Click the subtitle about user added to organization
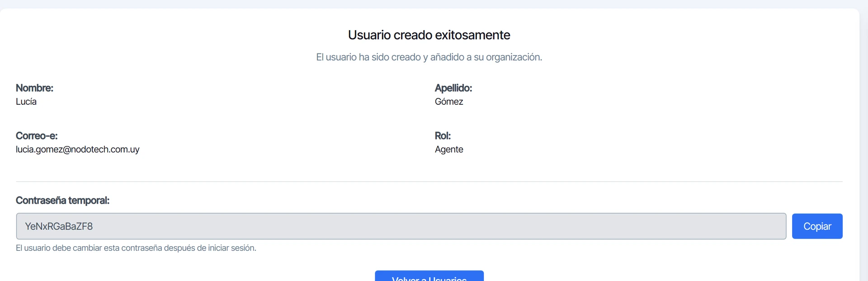868x281 pixels. (x=429, y=57)
